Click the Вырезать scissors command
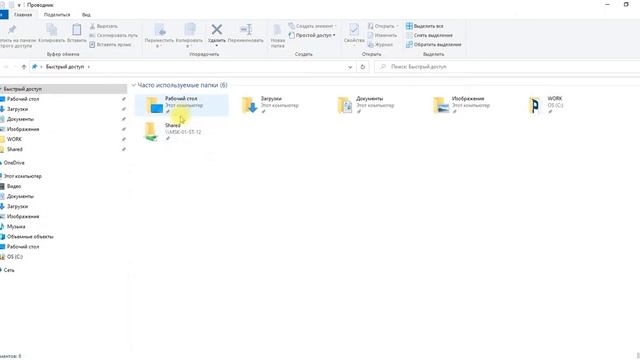 click(x=104, y=26)
